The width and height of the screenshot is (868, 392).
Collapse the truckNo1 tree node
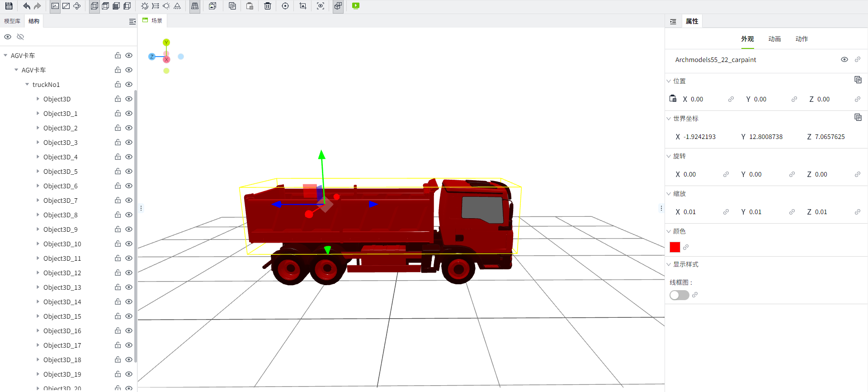coord(27,85)
